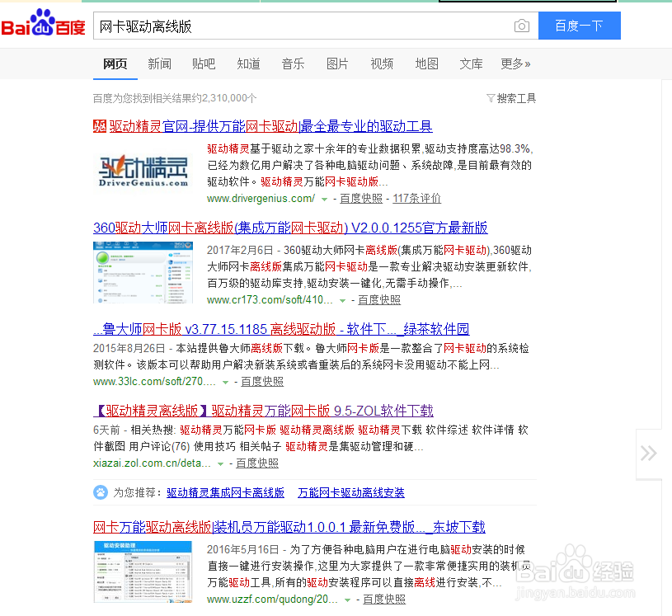This screenshot has width=672, height=616.
Task: Open the 图片 search tab
Action: (337, 63)
